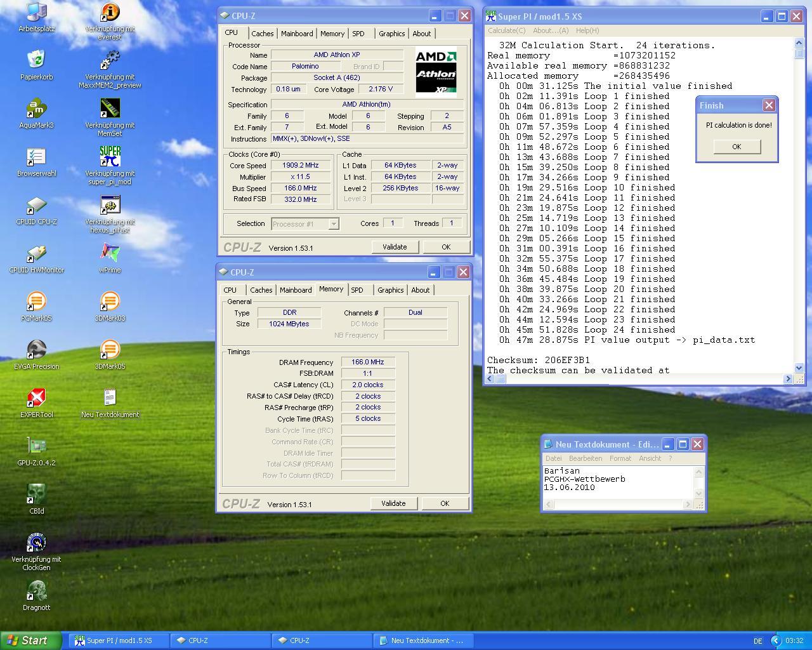Open the Arbeitsplatz desktop icon
This screenshot has width=812, height=650.
pyautogui.click(x=37, y=17)
